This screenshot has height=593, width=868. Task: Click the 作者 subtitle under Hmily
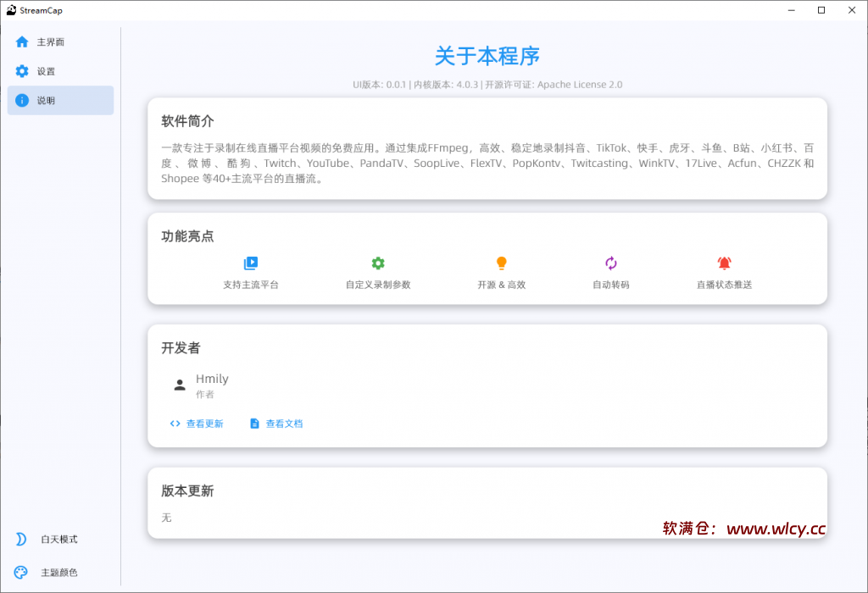[205, 395]
